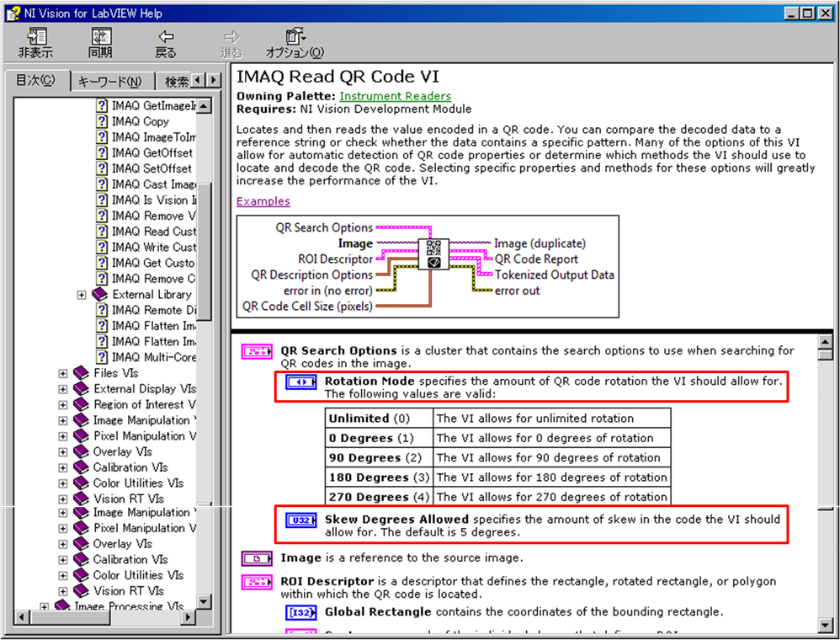Click the QR Code Cell Size (pixels) label

tap(307, 306)
